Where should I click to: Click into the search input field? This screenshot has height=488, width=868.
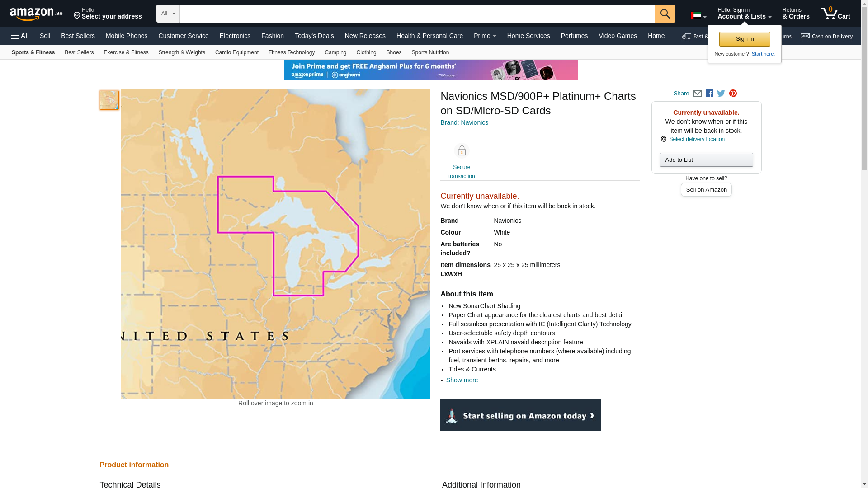point(417,14)
